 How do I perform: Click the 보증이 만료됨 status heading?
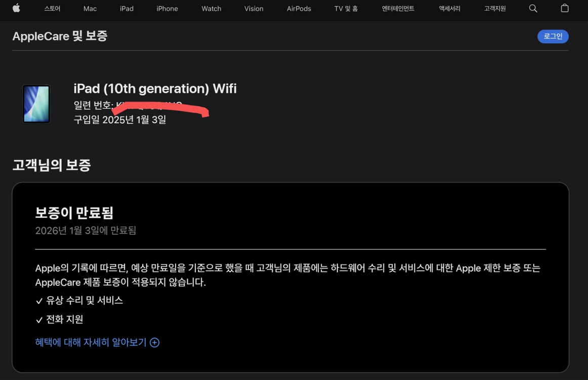point(74,213)
